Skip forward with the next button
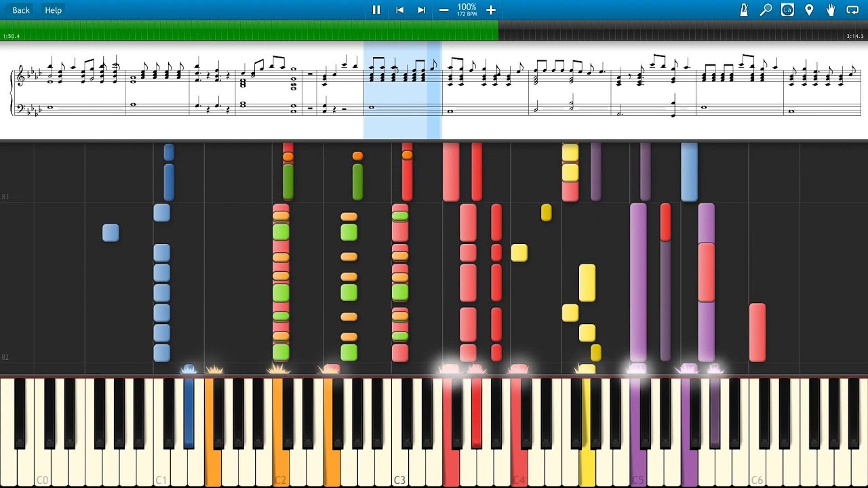Image resolution: width=868 pixels, height=488 pixels. point(421,9)
